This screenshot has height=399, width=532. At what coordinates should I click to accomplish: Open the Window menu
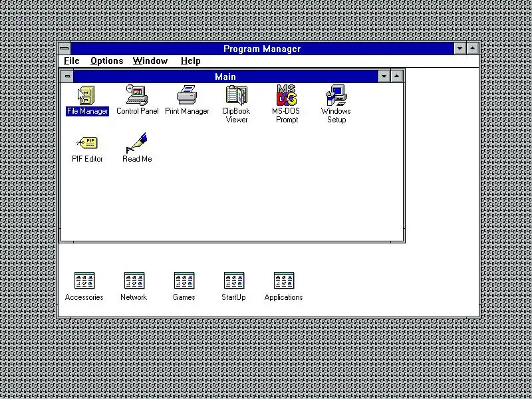(x=150, y=61)
